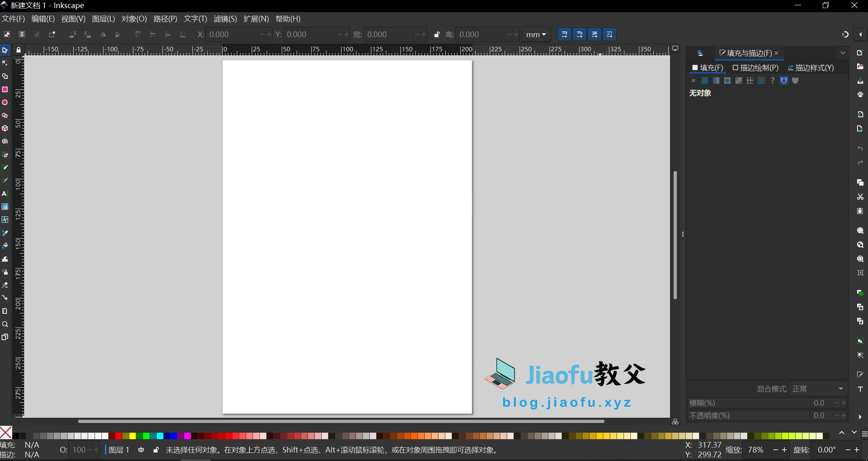Open the mm units dropdown
The image size is (868, 461).
(536, 34)
